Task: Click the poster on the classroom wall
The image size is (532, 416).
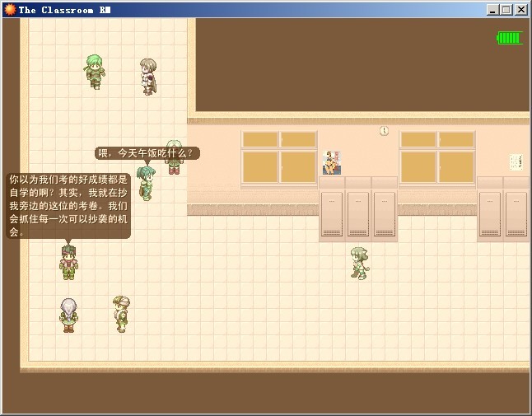Action: pyautogui.click(x=332, y=163)
